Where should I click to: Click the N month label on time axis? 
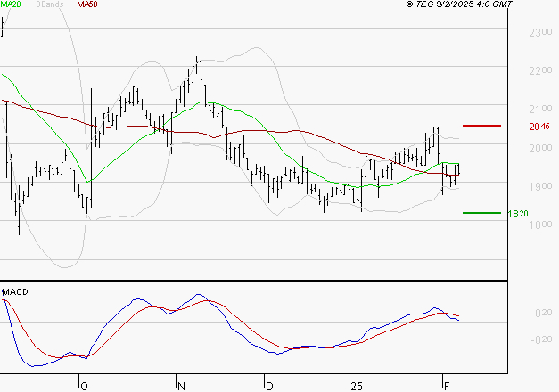point(181,387)
